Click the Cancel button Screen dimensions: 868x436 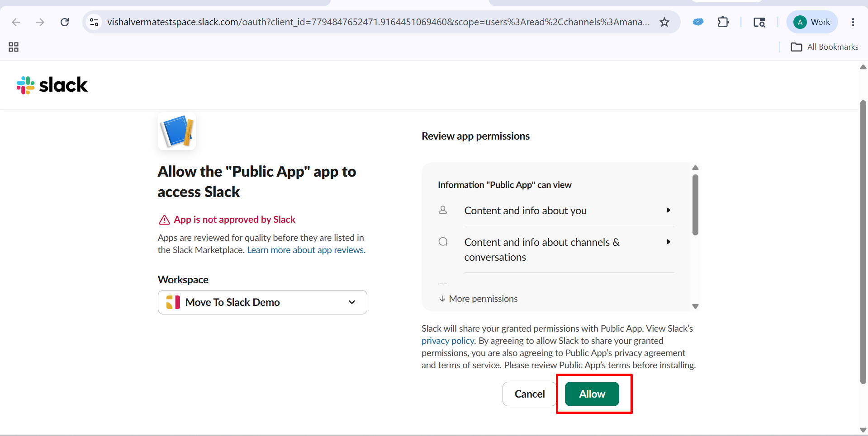pyautogui.click(x=529, y=394)
